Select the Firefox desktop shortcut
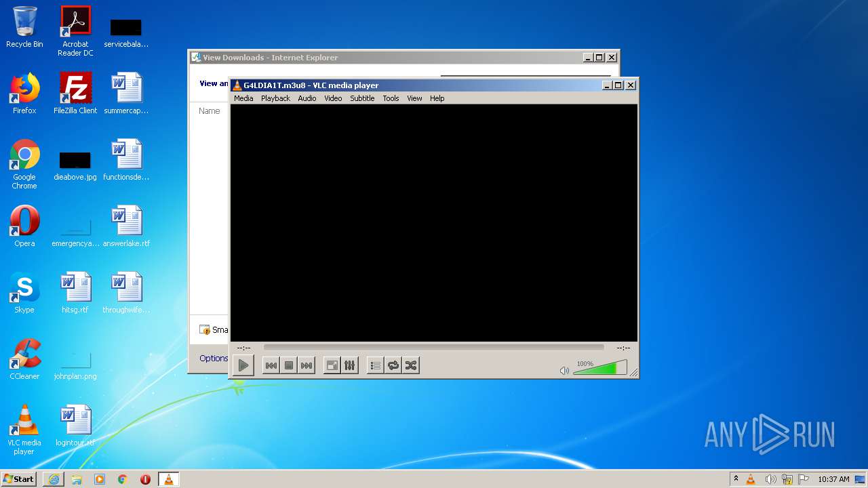Viewport: 868px width, 488px height. (x=24, y=94)
